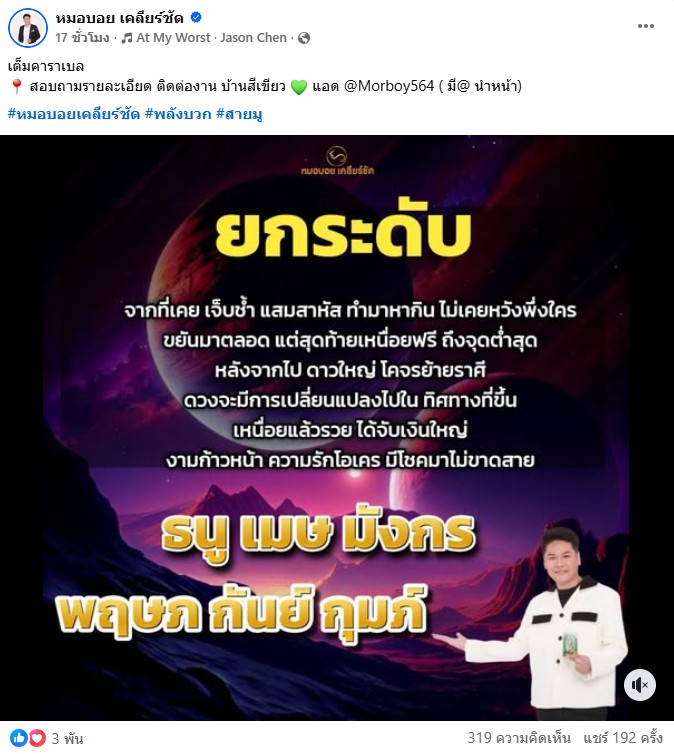Screen dimensions: 674x754
Task: Unmute the video with speaker icon
Action: pyautogui.click(x=639, y=685)
